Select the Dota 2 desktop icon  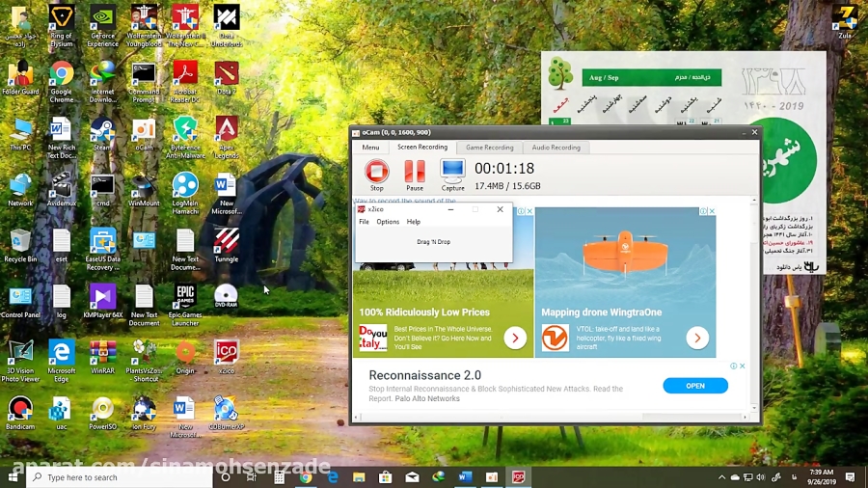pos(227,78)
